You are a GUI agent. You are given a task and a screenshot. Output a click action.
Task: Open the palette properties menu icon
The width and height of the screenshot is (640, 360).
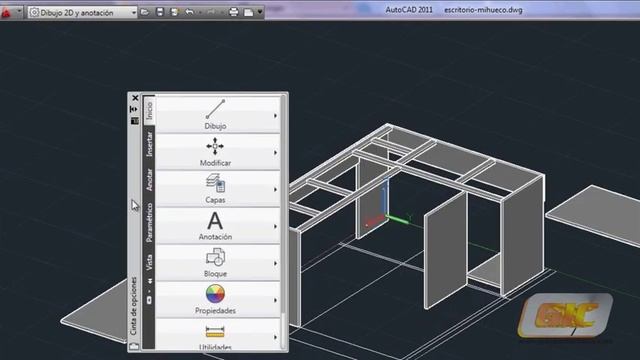click(x=135, y=121)
